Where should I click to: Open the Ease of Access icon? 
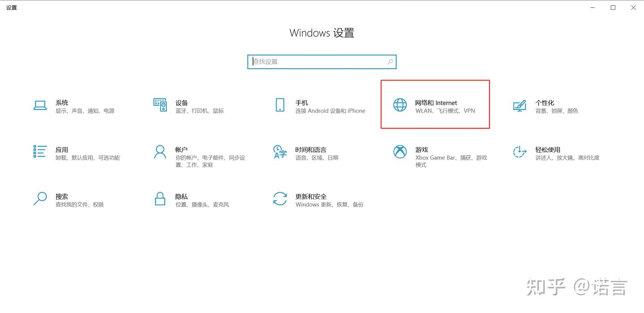519,152
